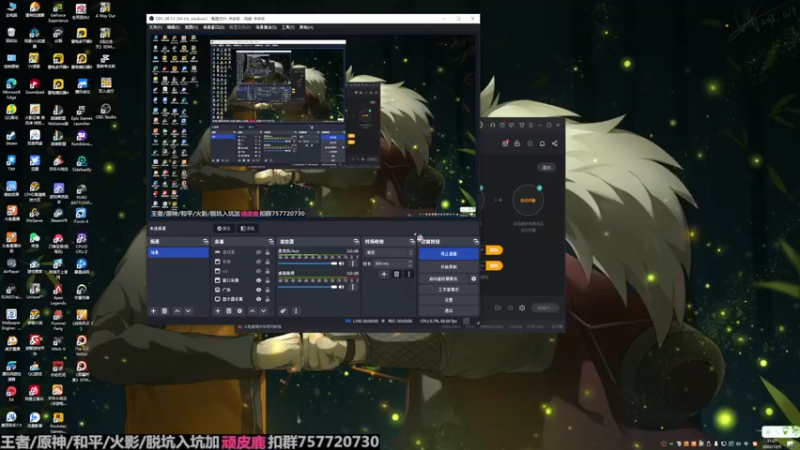The height and width of the screenshot is (450, 800).
Task: Click the 滤镜 filters button above the docks
Action: pos(247,229)
